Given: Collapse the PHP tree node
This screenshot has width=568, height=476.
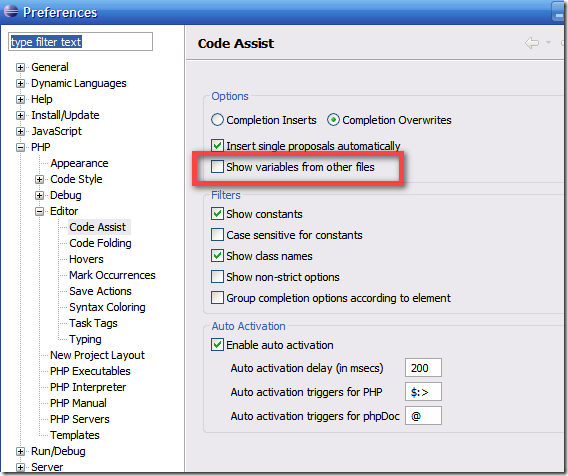Looking at the screenshot, I should point(20,147).
